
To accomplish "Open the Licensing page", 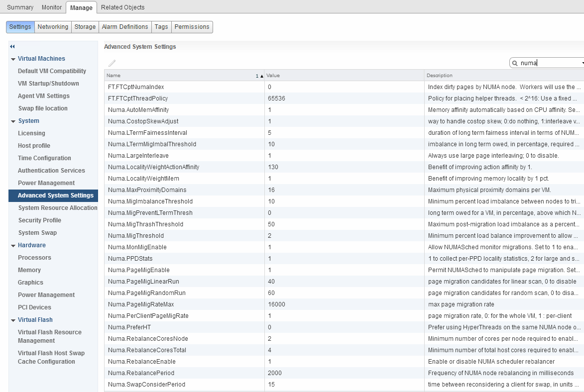I will (31, 133).
